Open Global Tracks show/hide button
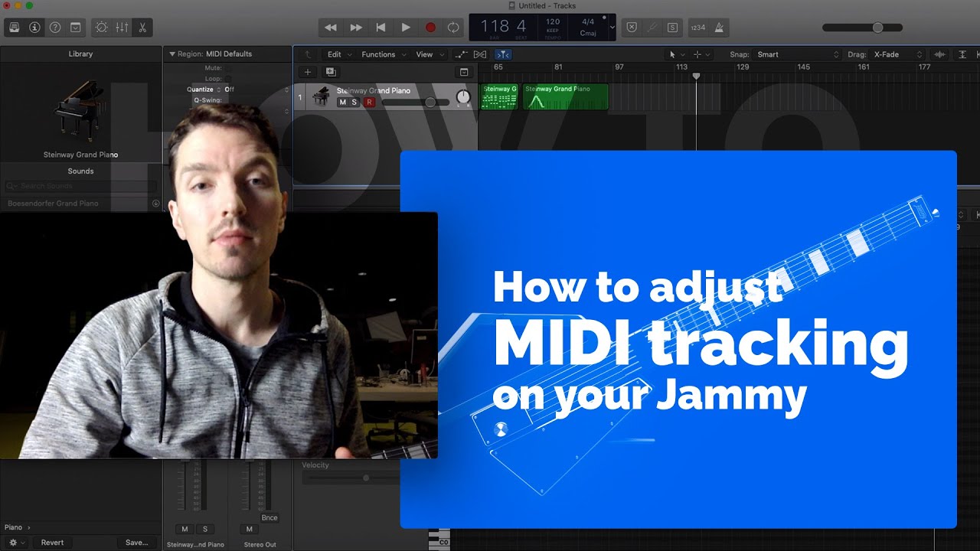980x551 pixels. (464, 72)
